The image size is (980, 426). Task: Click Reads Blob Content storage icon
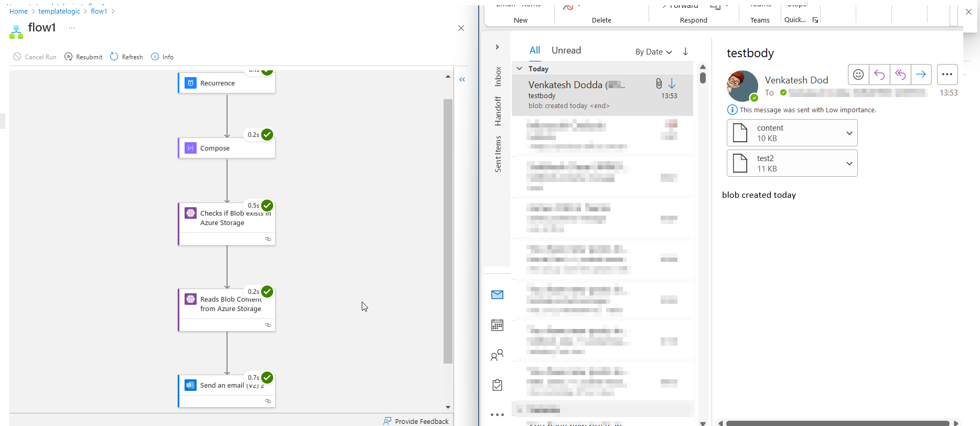[191, 299]
